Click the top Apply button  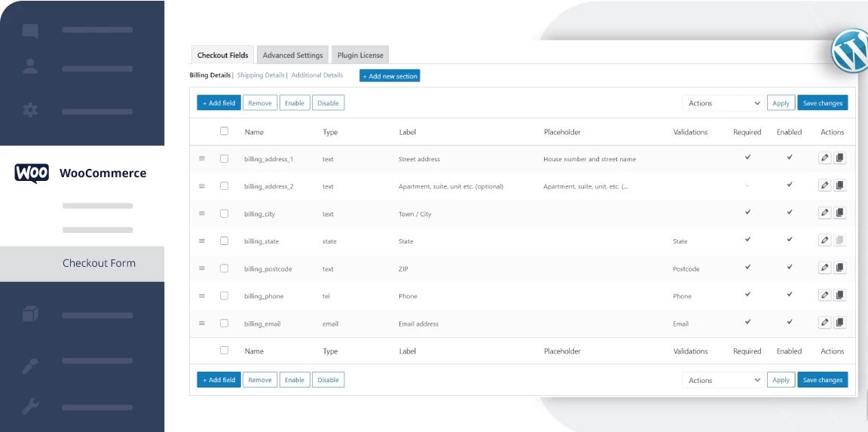tap(781, 103)
